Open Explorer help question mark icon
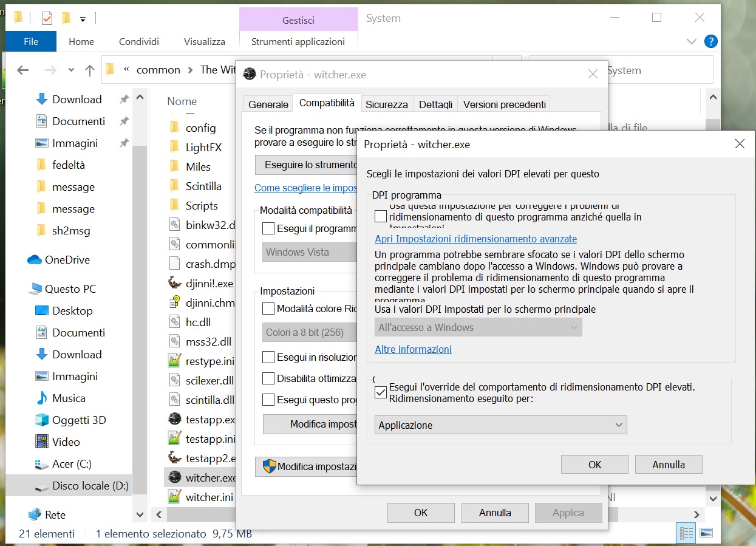This screenshot has height=546, width=756. pyautogui.click(x=711, y=41)
